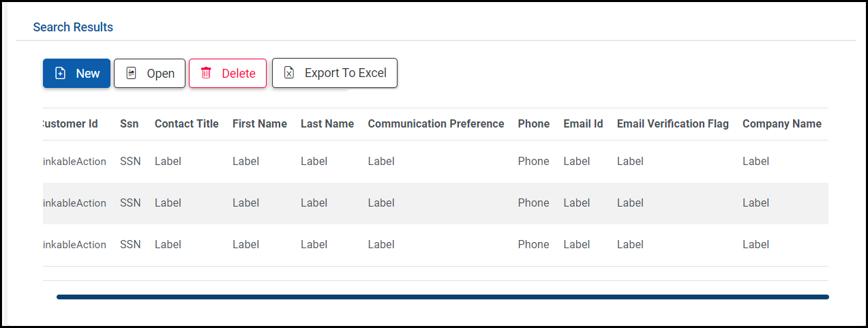Click the Excel spreadsheet export icon
Viewport: 868px width, 328px height.
(289, 73)
